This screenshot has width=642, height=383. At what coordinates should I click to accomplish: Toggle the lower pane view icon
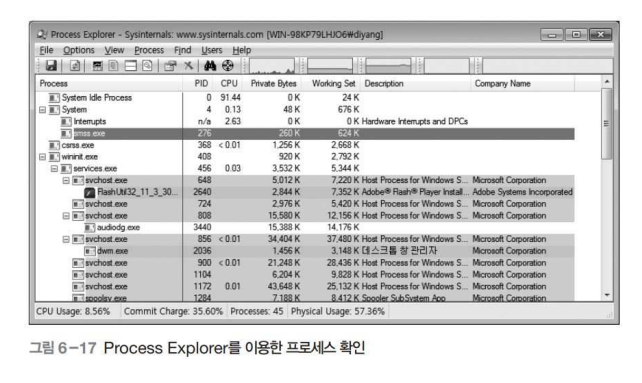131,66
